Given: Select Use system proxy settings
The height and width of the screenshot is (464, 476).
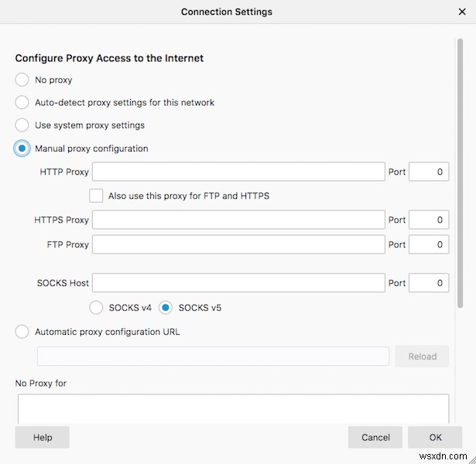Looking at the screenshot, I should [x=22, y=125].
